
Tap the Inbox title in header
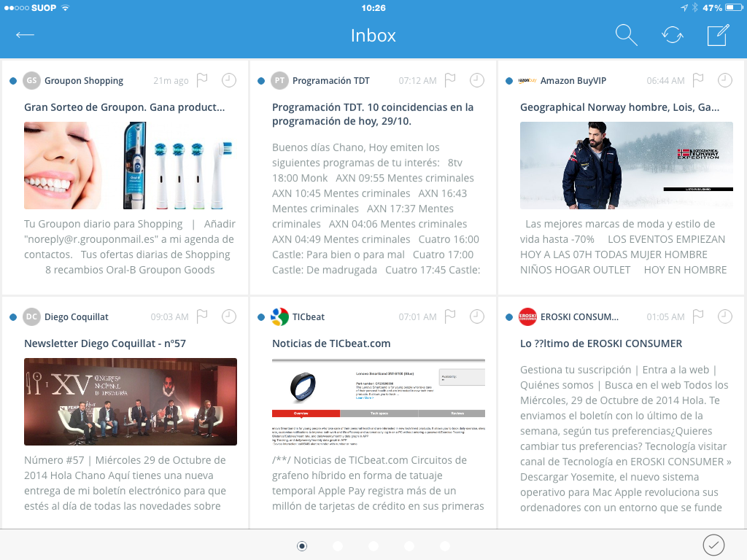click(373, 36)
